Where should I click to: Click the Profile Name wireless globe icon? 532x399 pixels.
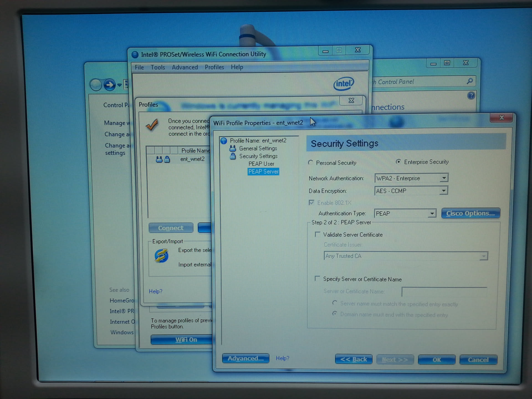pos(224,141)
